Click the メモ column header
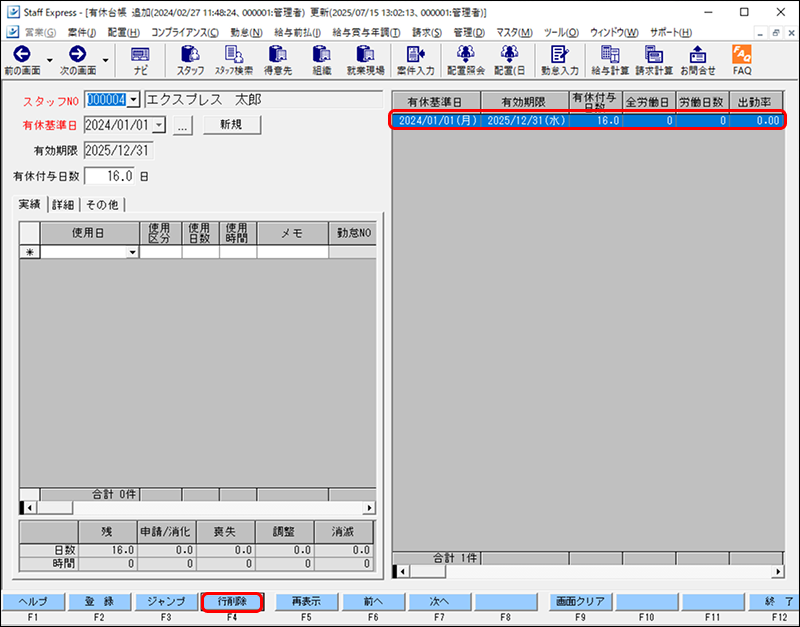The height and width of the screenshot is (627, 800). (293, 233)
